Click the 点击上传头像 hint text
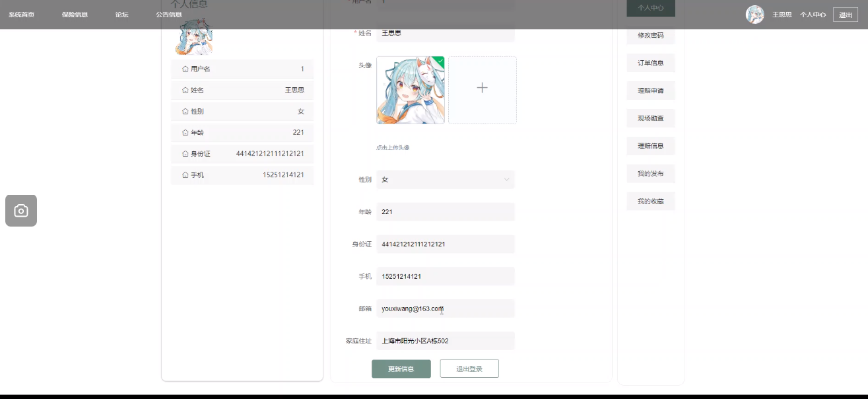Screen dimensions: 868x399 tap(393, 147)
